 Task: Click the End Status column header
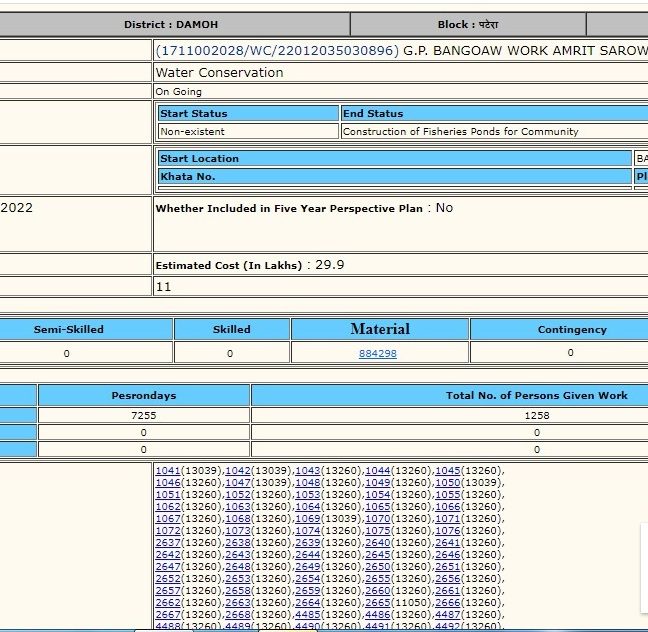point(494,113)
